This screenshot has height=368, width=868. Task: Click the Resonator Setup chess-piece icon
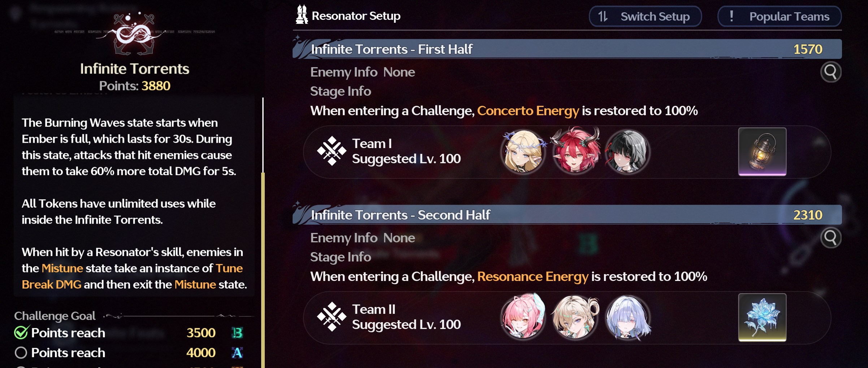[x=302, y=15]
